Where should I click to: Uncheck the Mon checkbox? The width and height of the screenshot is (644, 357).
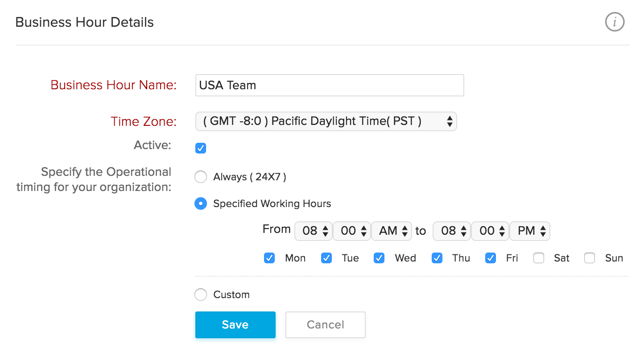pyautogui.click(x=269, y=258)
